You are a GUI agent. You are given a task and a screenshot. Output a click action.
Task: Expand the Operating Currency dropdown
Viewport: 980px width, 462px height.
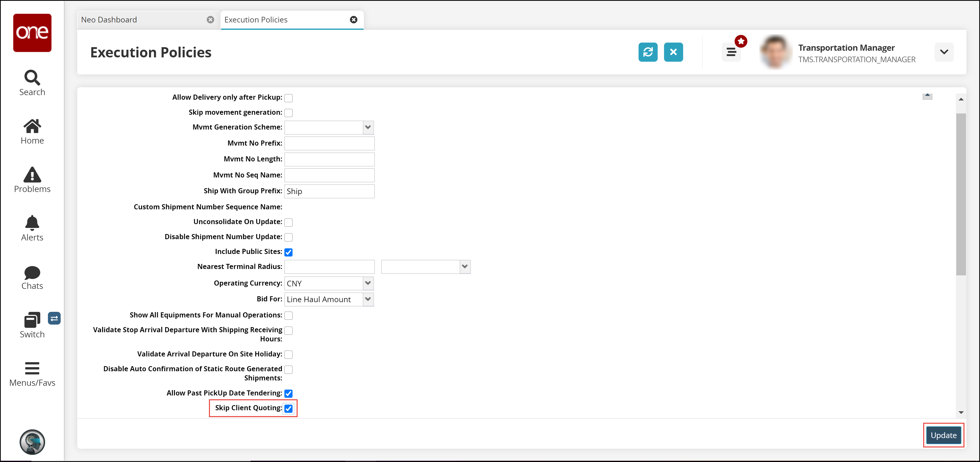tap(368, 283)
